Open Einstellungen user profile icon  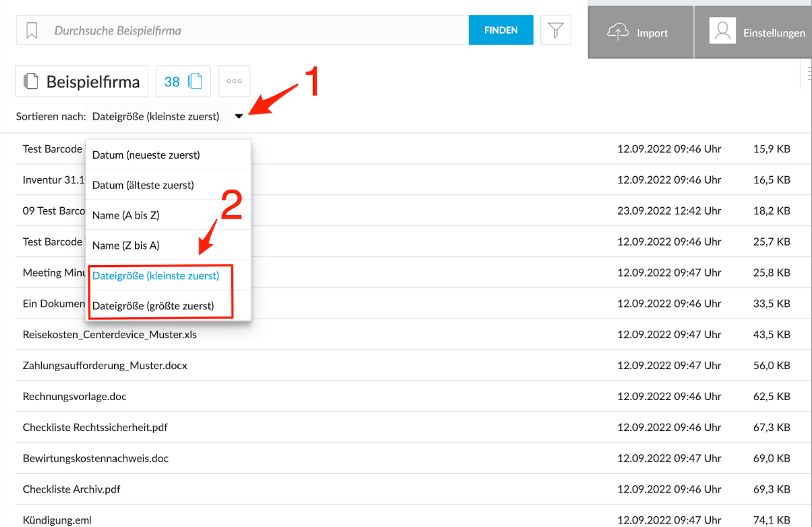(x=722, y=32)
